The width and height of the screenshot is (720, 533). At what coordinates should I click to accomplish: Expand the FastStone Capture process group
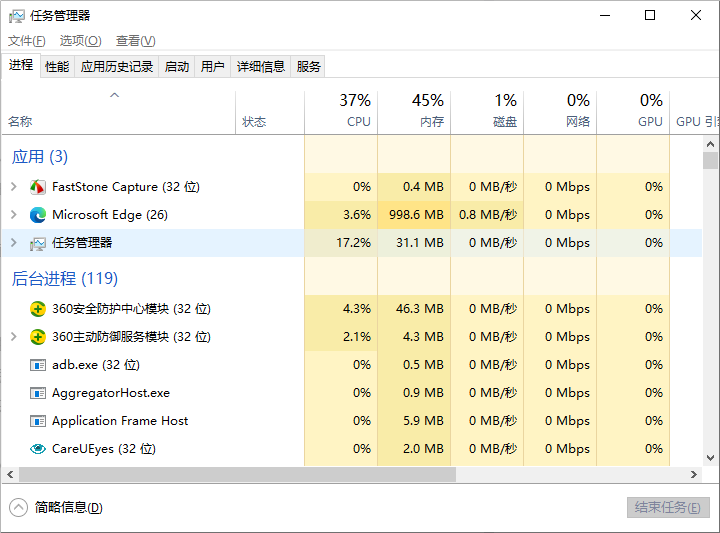(x=14, y=186)
